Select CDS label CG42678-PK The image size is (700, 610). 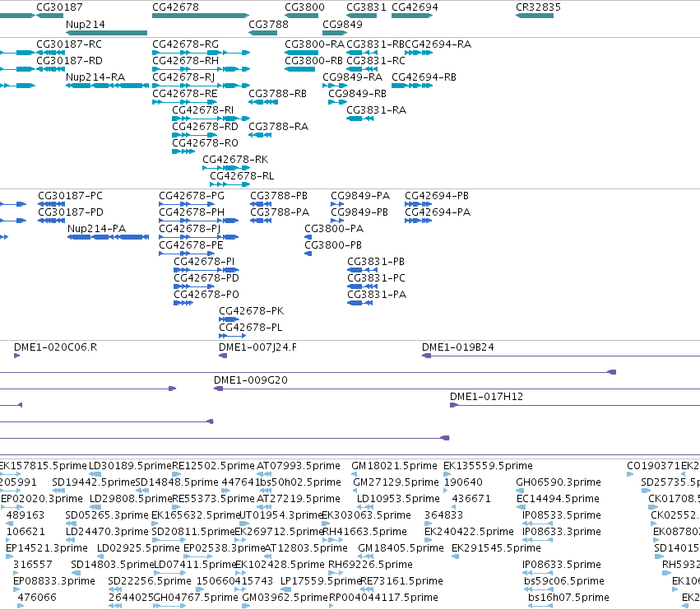(x=252, y=311)
